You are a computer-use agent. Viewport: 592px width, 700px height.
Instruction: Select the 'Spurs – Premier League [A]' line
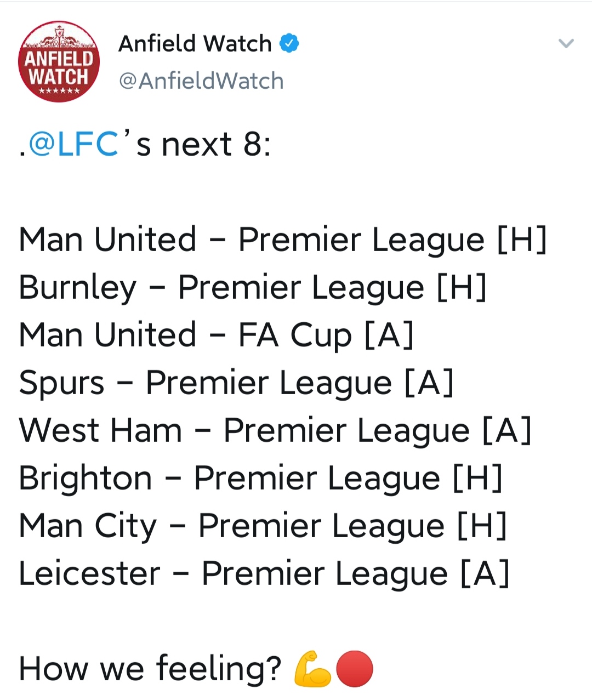[236, 383]
